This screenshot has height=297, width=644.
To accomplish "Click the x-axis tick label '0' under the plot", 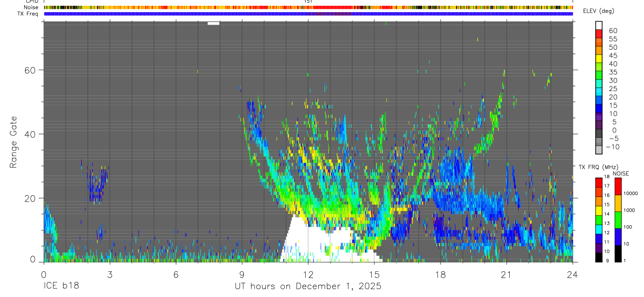I will [x=44, y=274].
